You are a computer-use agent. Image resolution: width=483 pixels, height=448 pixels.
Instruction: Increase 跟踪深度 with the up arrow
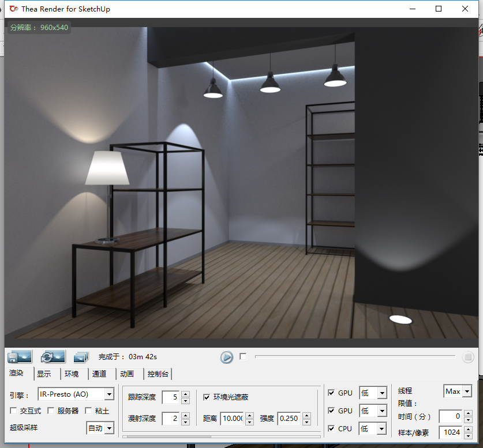[x=185, y=394]
